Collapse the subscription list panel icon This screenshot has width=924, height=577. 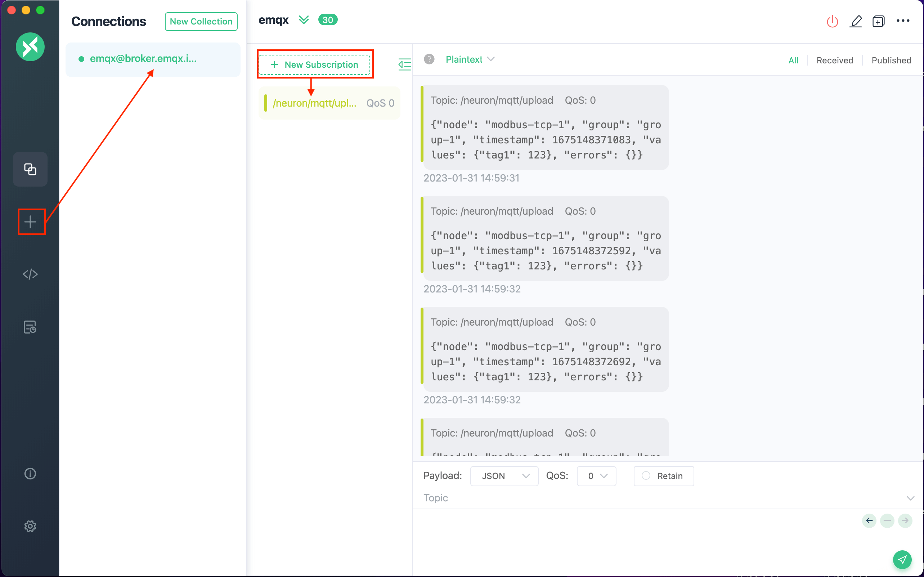coord(404,64)
